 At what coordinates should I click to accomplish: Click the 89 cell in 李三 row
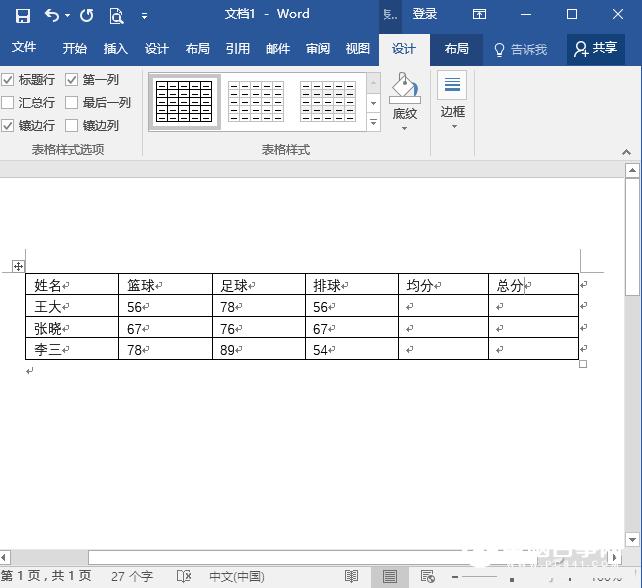click(259, 349)
